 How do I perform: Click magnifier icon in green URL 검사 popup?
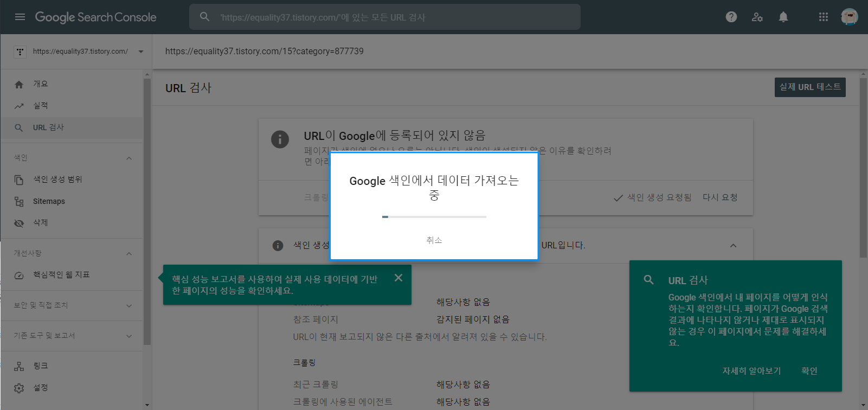648,280
